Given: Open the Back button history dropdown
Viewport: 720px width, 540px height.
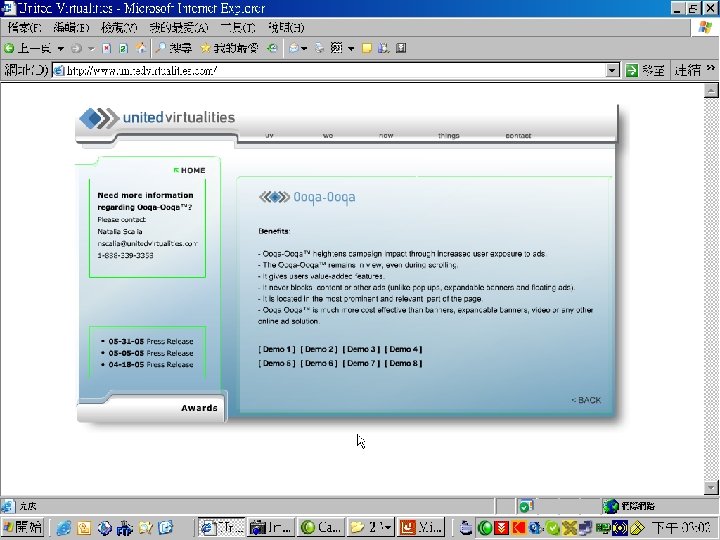Looking at the screenshot, I should point(61,48).
